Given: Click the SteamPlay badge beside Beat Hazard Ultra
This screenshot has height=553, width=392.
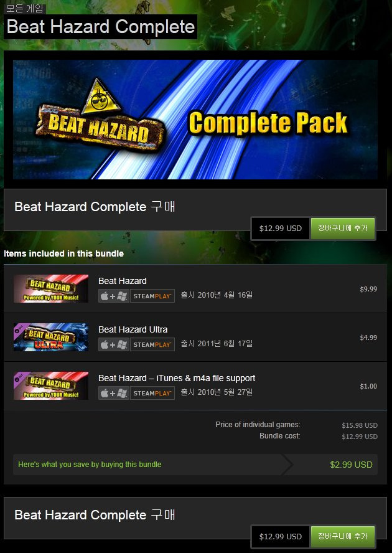Looking at the screenshot, I should 152,344.
